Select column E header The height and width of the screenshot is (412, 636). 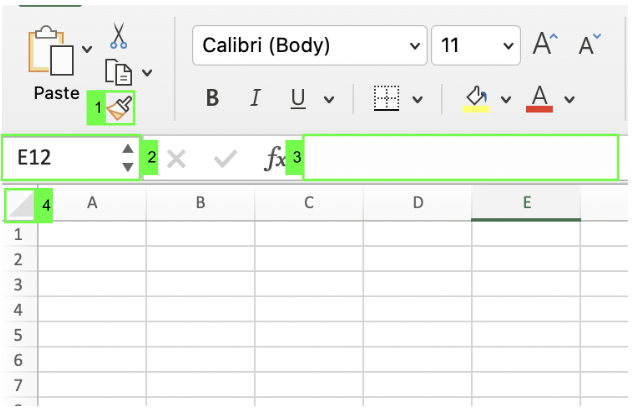(x=526, y=203)
